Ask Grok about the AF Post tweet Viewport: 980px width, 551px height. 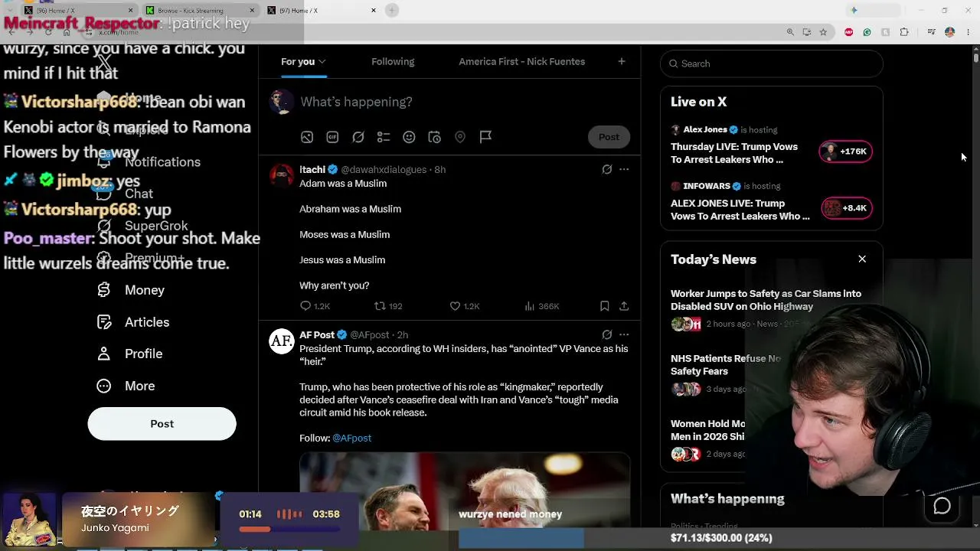pyautogui.click(x=606, y=334)
